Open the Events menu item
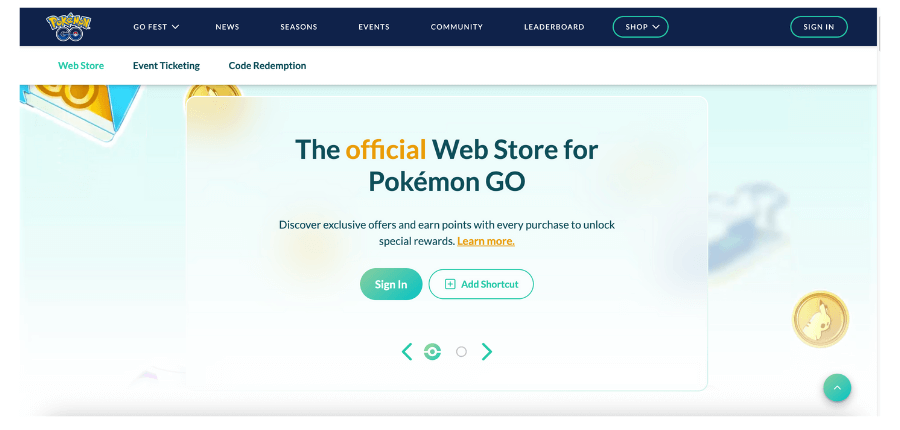This screenshot has height=430, width=900. [374, 27]
